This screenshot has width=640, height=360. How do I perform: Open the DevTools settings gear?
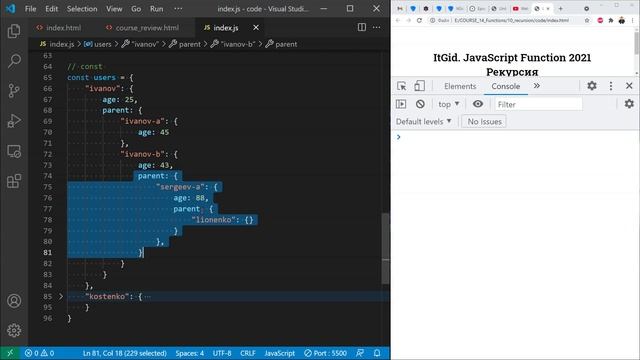pyautogui.click(x=592, y=86)
